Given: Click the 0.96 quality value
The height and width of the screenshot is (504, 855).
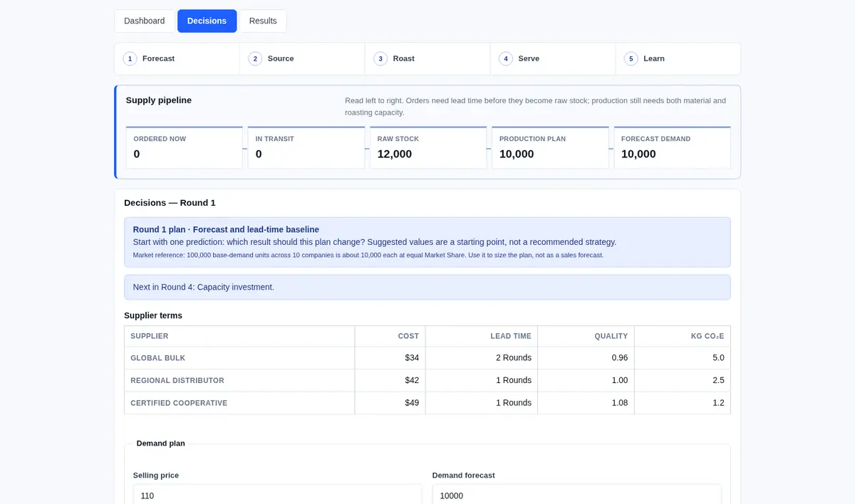Looking at the screenshot, I should 619,358.
